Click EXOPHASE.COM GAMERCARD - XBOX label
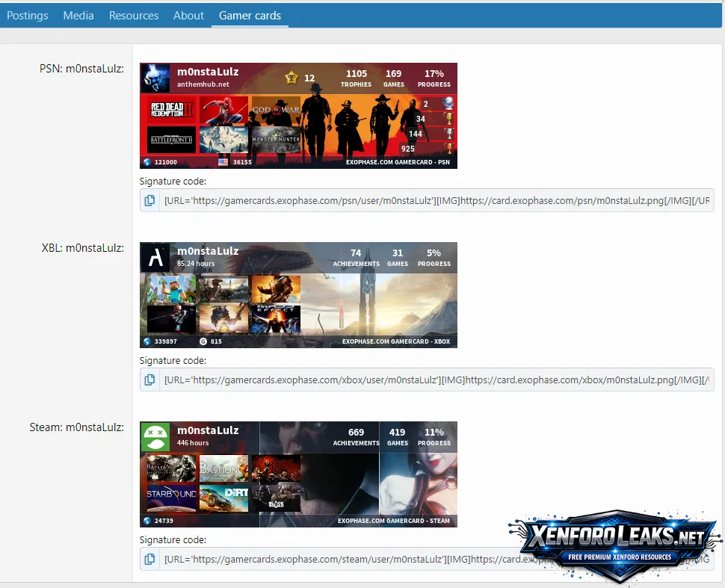 pos(396,341)
